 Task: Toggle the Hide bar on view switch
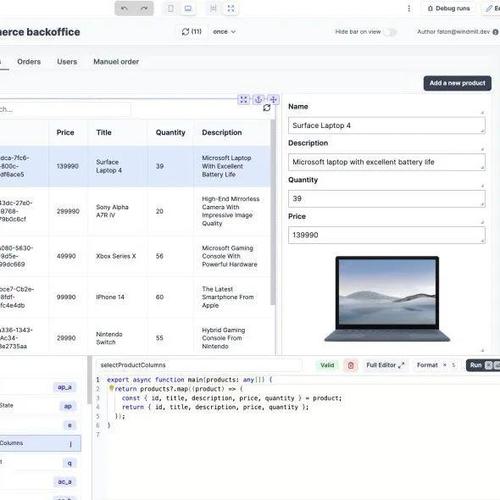390,32
